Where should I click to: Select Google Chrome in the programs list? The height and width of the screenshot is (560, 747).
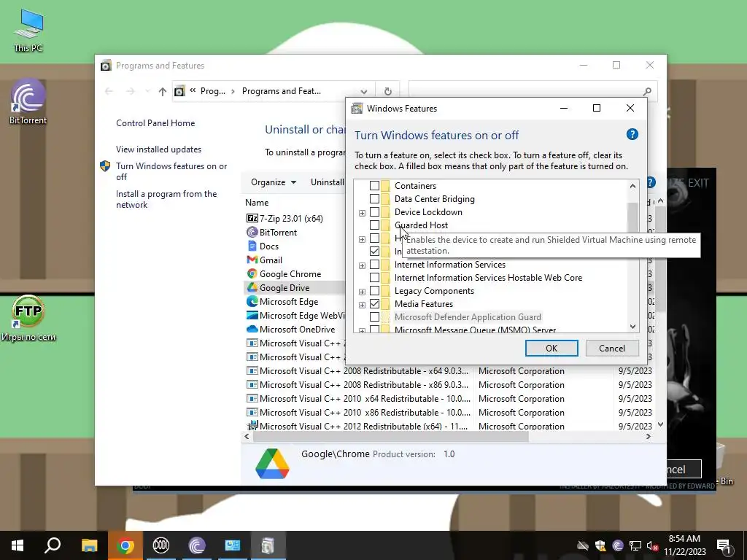290,274
